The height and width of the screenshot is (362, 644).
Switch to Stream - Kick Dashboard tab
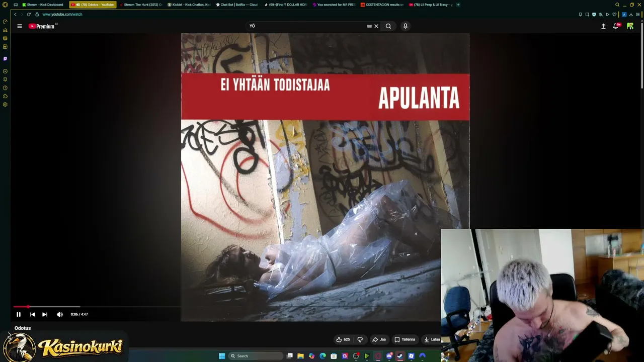pos(43,5)
